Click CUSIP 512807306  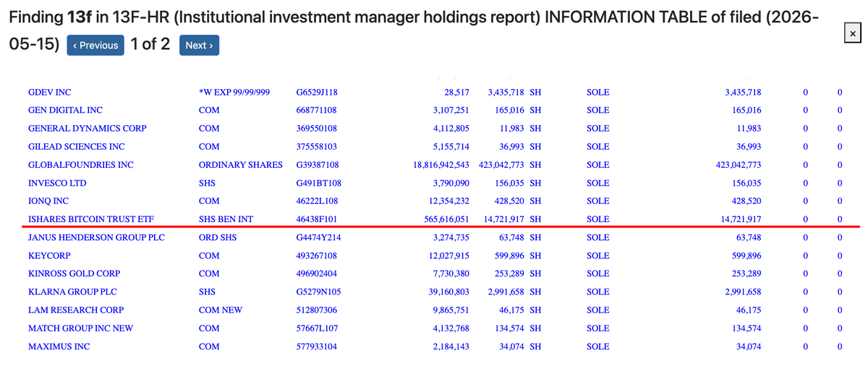coord(317,310)
